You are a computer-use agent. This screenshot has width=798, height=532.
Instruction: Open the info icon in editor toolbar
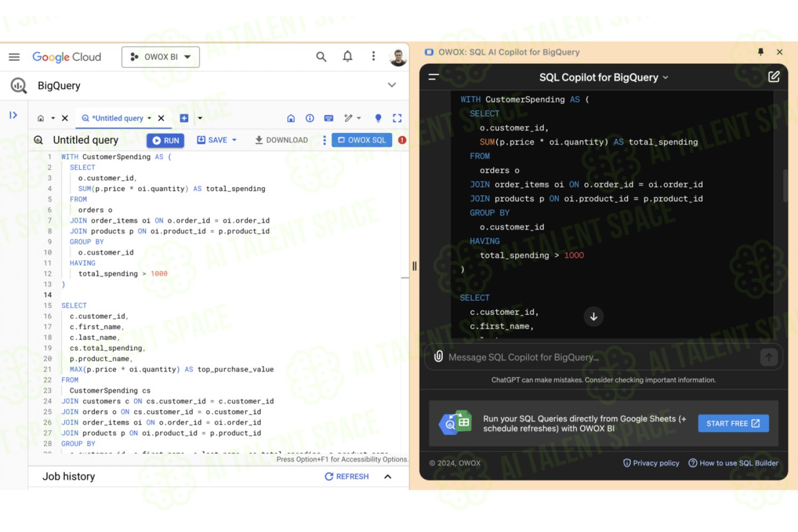[x=310, y=118]
